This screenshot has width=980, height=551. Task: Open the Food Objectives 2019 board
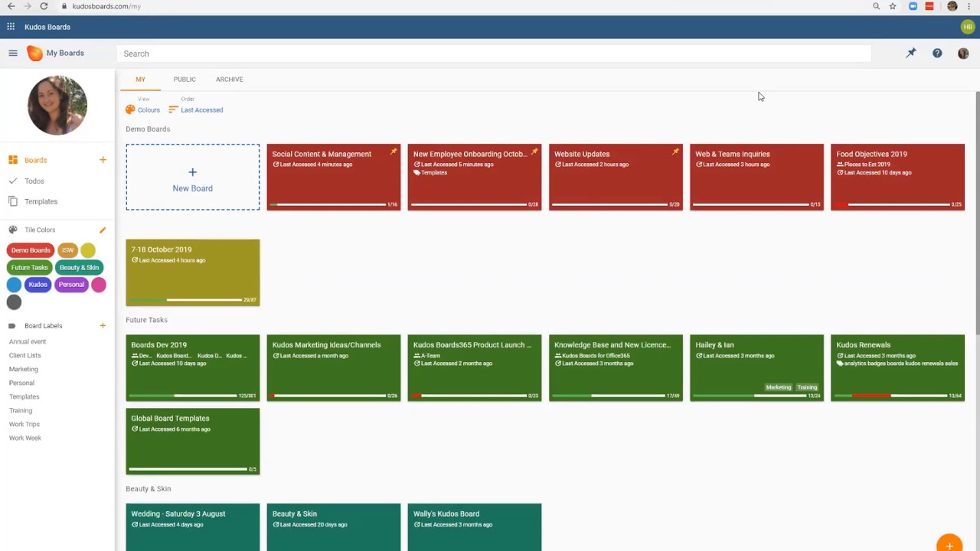[897, 177]
